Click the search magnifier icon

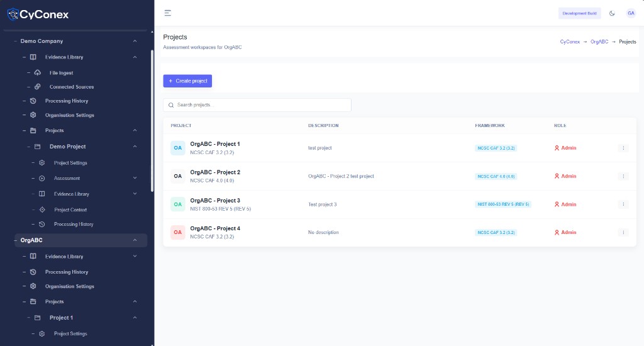171,105
